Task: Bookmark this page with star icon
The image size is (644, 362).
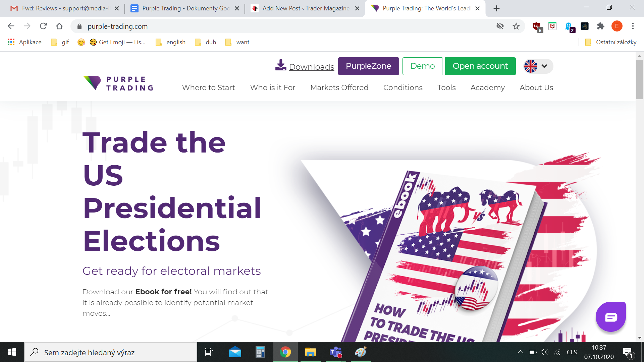Action: [x=516, y=26]
